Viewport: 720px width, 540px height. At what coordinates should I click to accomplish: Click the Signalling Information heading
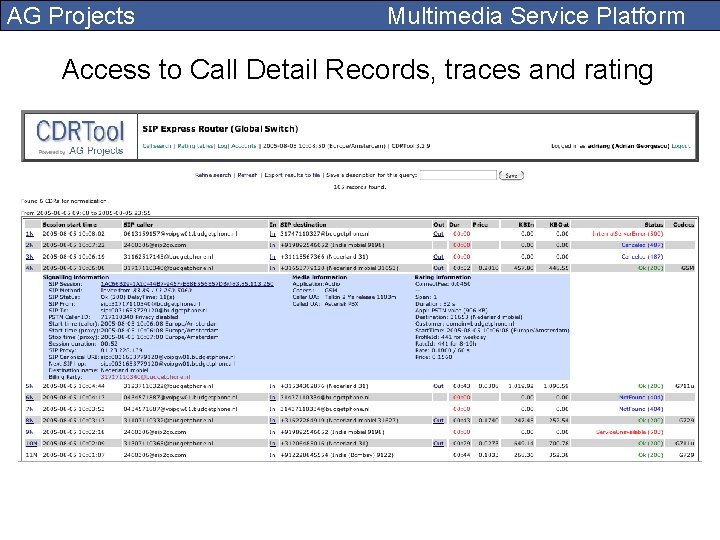76,277
